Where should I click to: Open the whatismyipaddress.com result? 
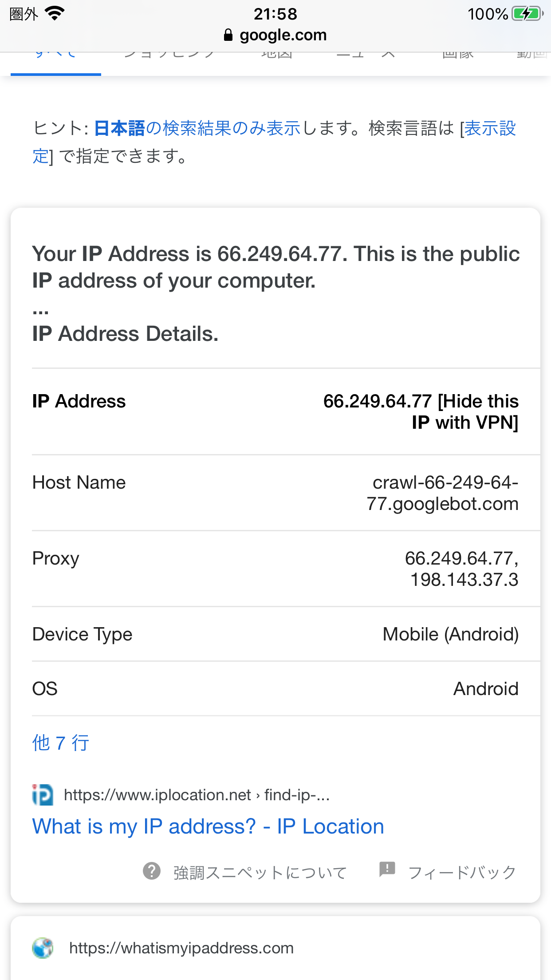[x=181, y=948]
